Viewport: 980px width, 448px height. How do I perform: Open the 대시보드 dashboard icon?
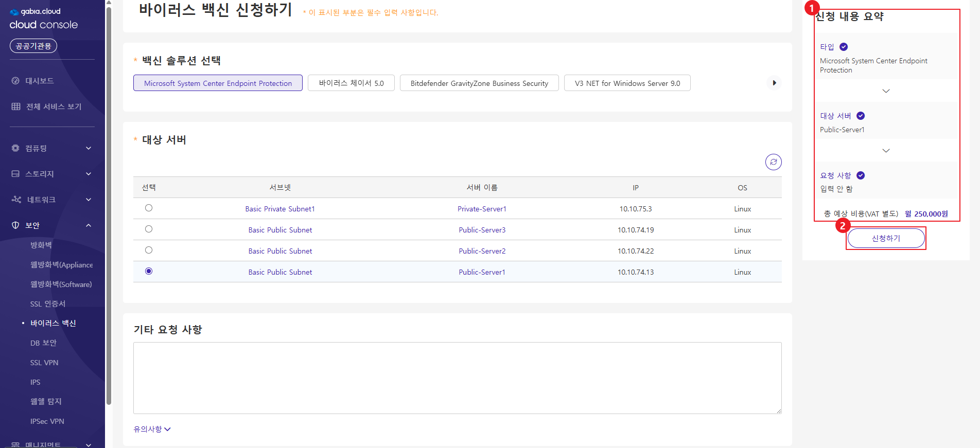coord(15,81)
